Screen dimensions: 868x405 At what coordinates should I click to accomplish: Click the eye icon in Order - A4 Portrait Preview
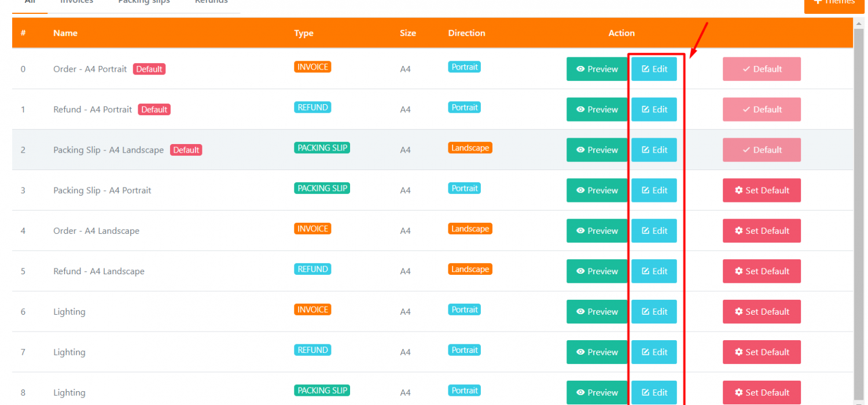coord(580,69)
